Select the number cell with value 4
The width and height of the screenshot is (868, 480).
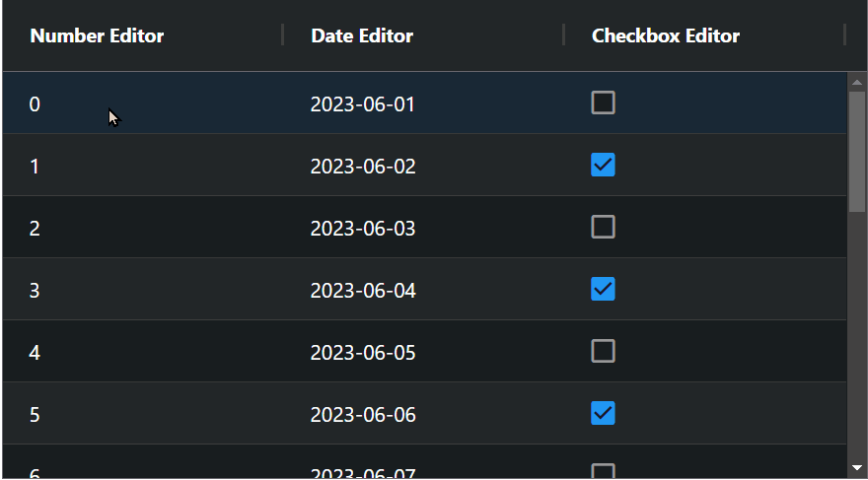tap(36, 352)
